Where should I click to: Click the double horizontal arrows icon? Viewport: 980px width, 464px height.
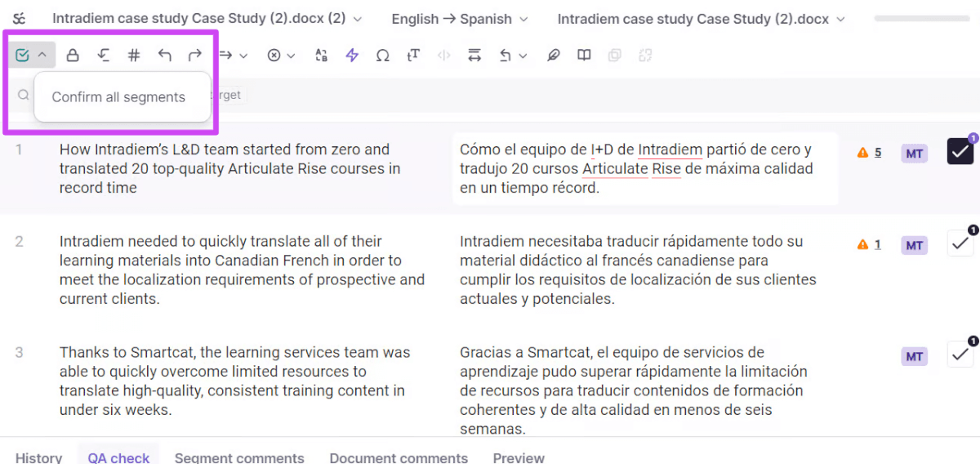point(474,56)
